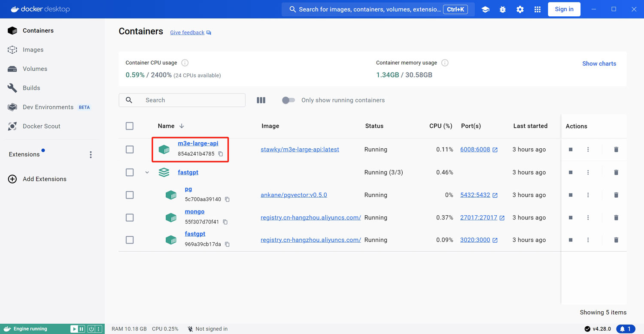Viewport: 644px width, 334px height.
Task: Click the Last started column header
Action: pyautogui.click(x=530, y=126)
